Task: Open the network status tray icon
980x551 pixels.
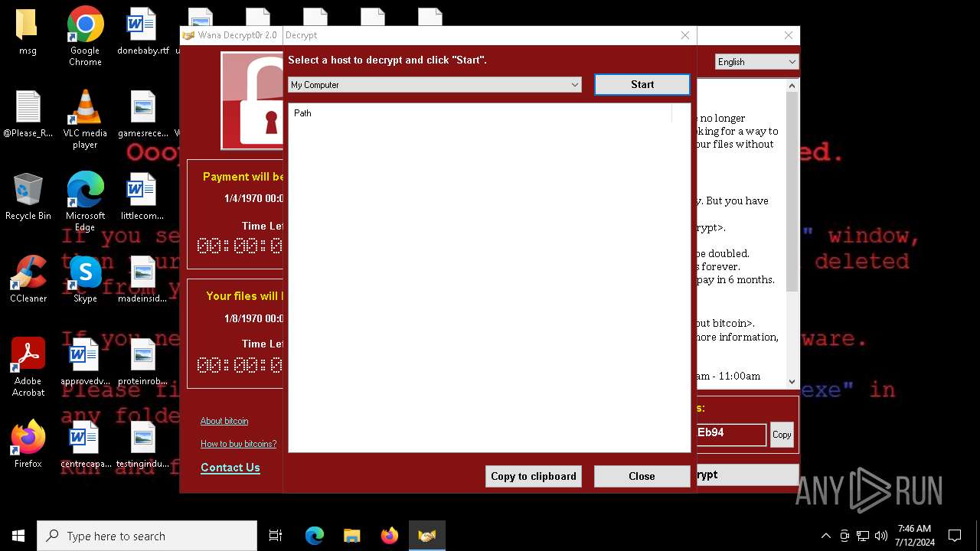Action: (x=863, y=536)
